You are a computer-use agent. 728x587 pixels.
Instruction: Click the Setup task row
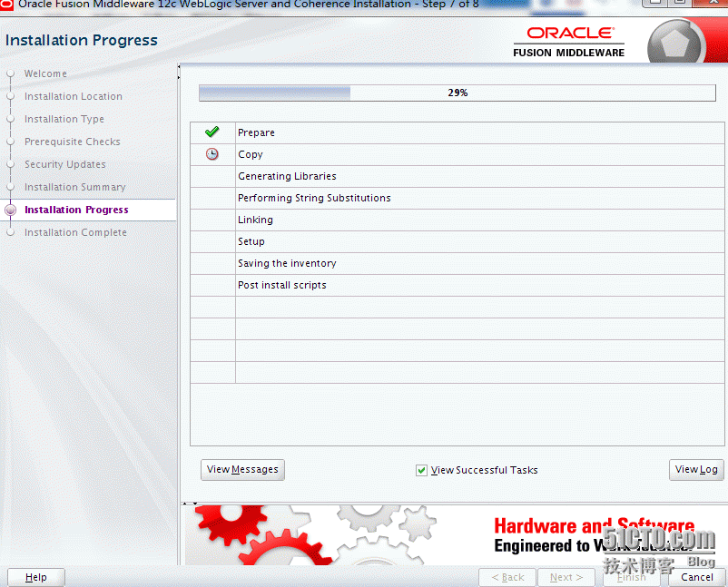[457, 241]
